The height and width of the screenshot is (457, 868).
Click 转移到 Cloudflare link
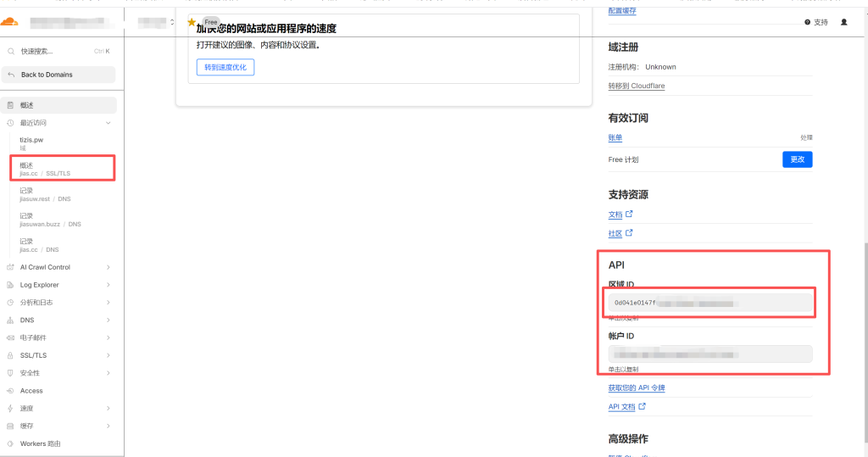[637, 86]
